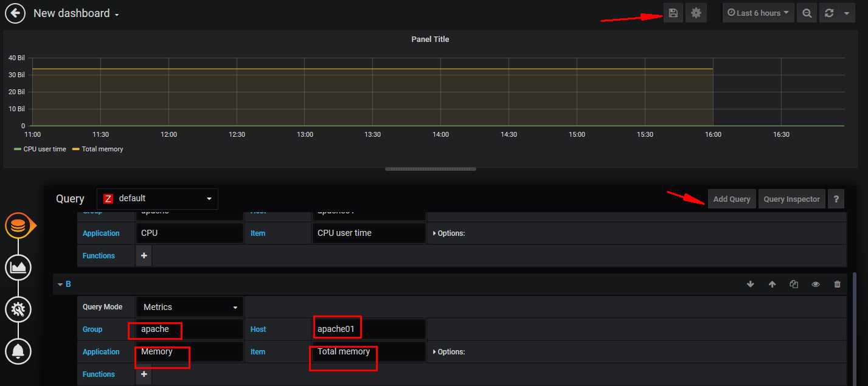Grab the panel resize handle bar
Viewport: 868px width, 386px height.
click(x=431, y=169)
